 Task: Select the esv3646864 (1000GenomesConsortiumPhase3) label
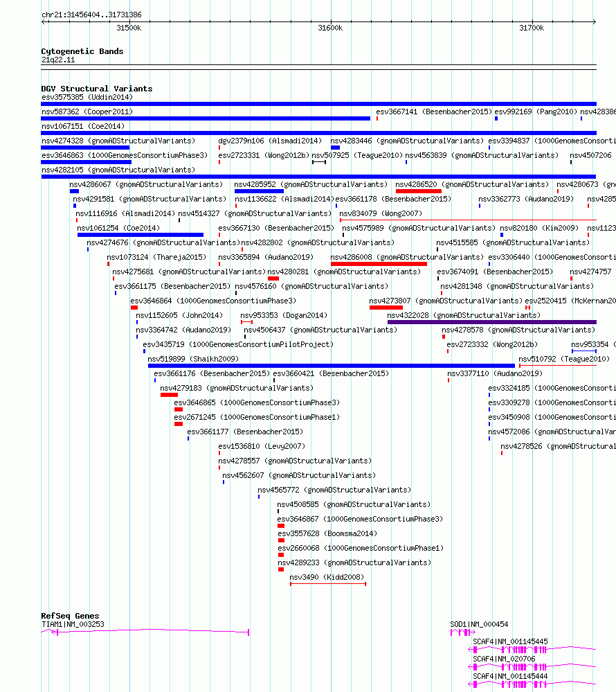(x=213, y=301)
